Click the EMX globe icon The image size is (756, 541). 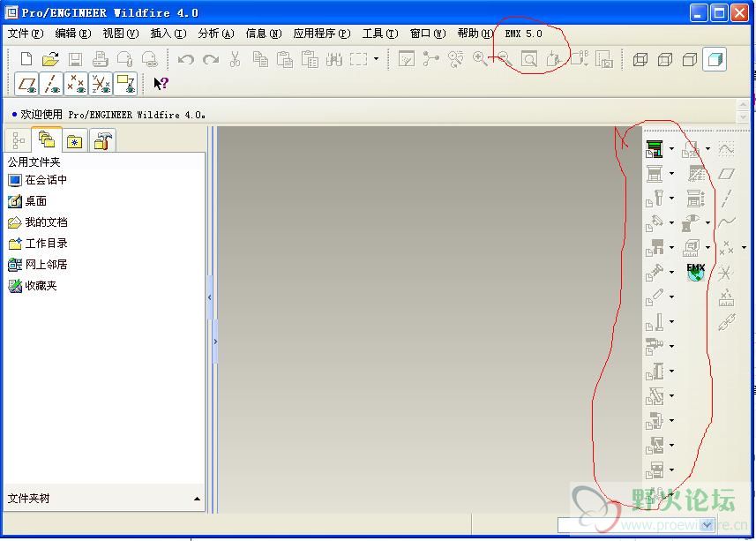click(x=696, y=272)
